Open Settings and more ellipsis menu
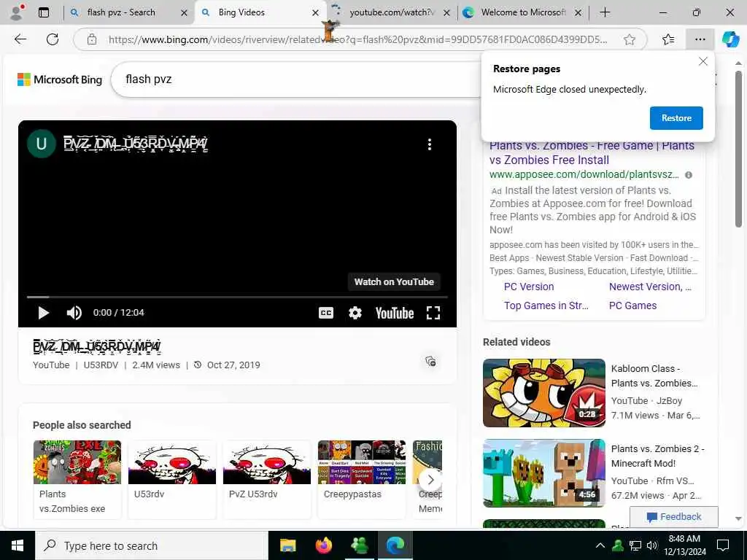Image resolution: width=747 pixels, height=560 pixels. coord(700,39)
